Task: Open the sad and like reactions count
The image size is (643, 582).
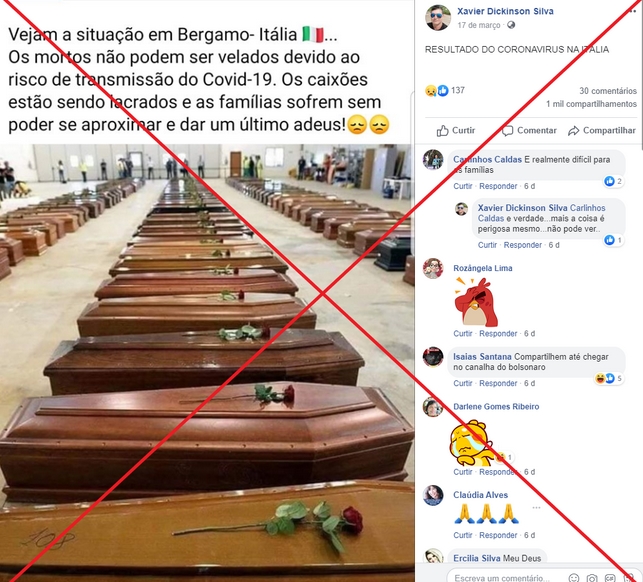Action: point(445,90)
